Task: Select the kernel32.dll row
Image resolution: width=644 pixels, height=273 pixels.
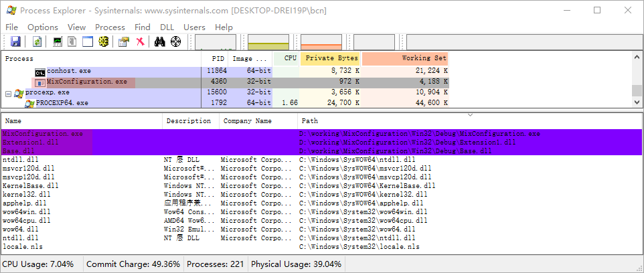Action: (321, 195)
